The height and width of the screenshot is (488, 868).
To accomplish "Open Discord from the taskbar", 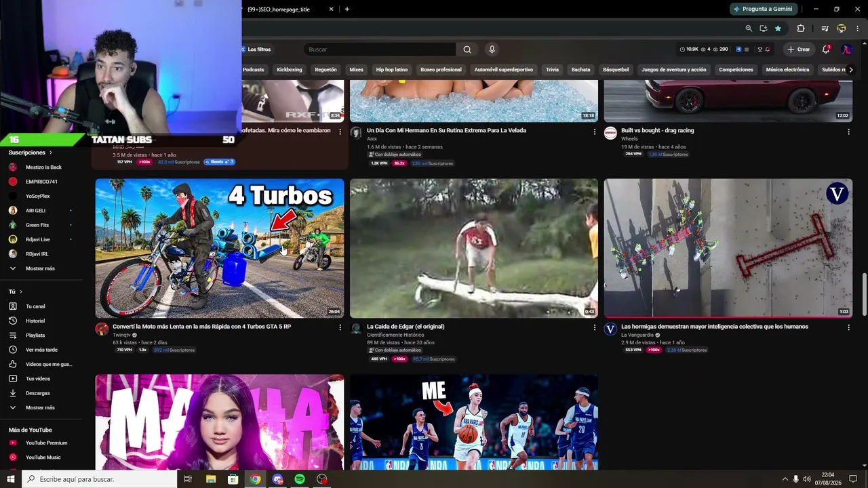I will (277, 479).
